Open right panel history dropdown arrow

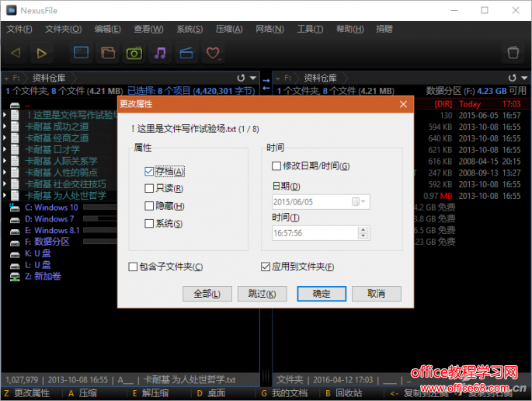point(524,78)
